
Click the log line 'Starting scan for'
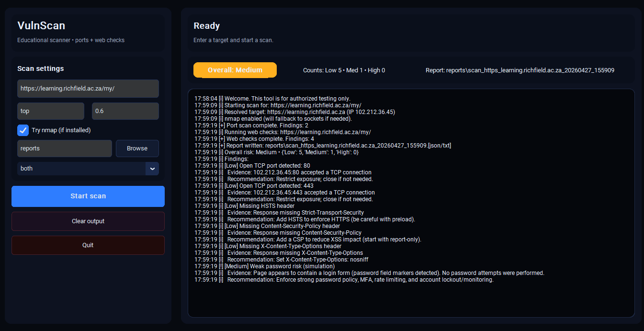click(x=278, y=105)
